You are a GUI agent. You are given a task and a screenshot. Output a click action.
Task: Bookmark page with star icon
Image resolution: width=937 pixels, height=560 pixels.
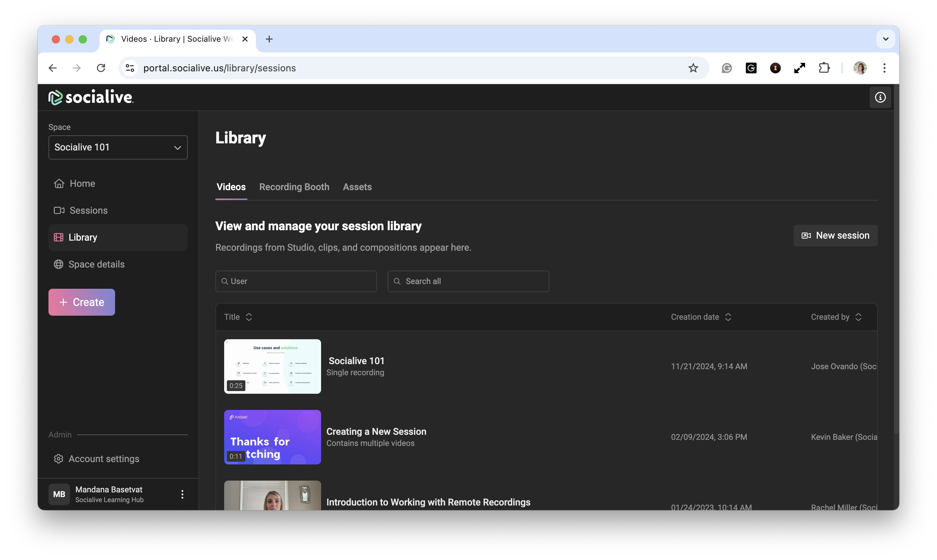(x=693, y=68)
